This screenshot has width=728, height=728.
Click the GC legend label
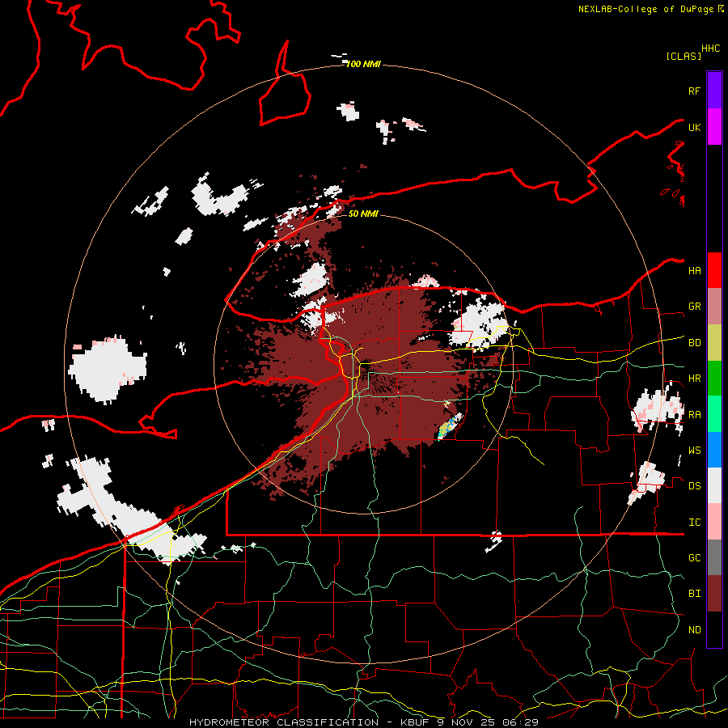[x=694, y=558]
